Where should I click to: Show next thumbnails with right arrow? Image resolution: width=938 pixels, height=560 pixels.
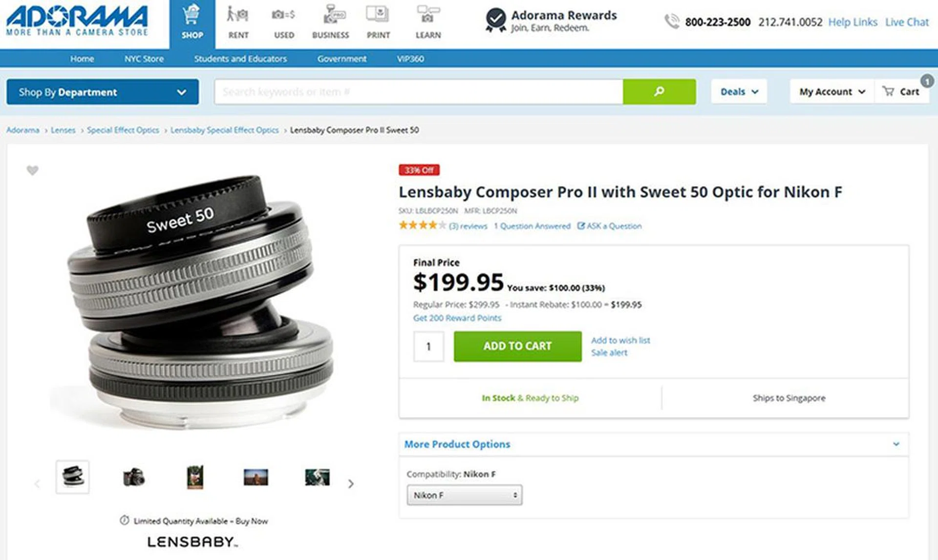(351, 484)
